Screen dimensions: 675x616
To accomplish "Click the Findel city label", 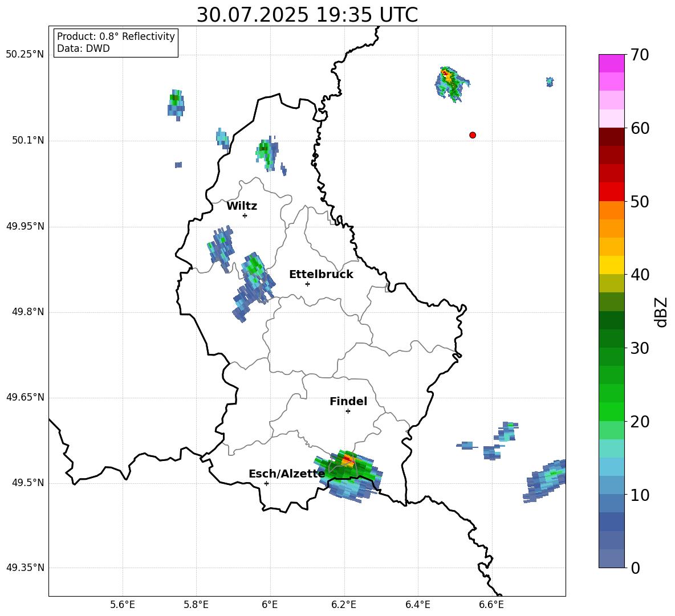I will 348,401.
